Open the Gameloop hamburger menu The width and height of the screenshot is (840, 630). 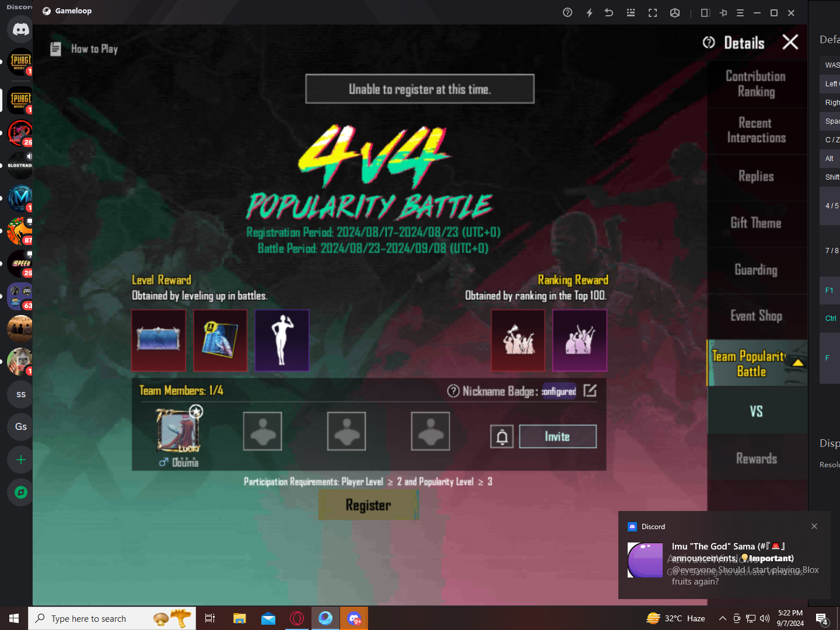tap(740, 12)
